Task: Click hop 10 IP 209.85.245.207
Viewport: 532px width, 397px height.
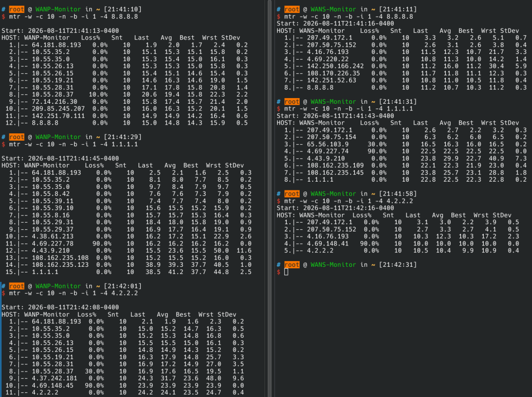Action: click(58, 109)
